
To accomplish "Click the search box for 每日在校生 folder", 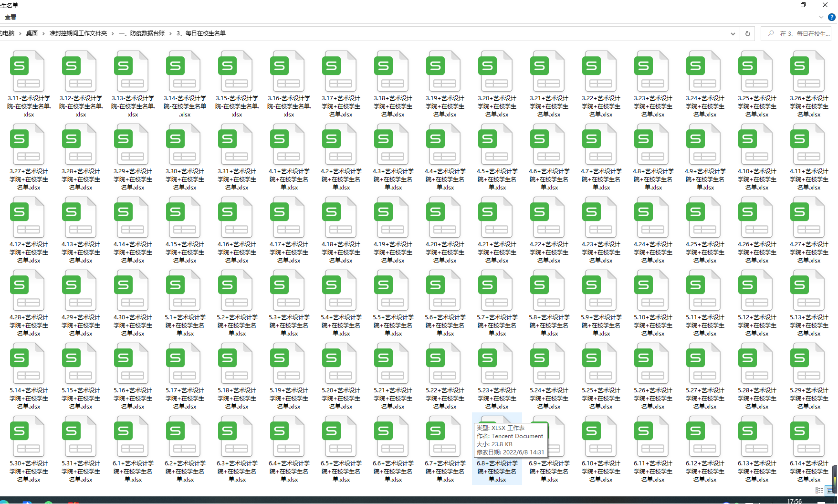I will pos(802,33).
